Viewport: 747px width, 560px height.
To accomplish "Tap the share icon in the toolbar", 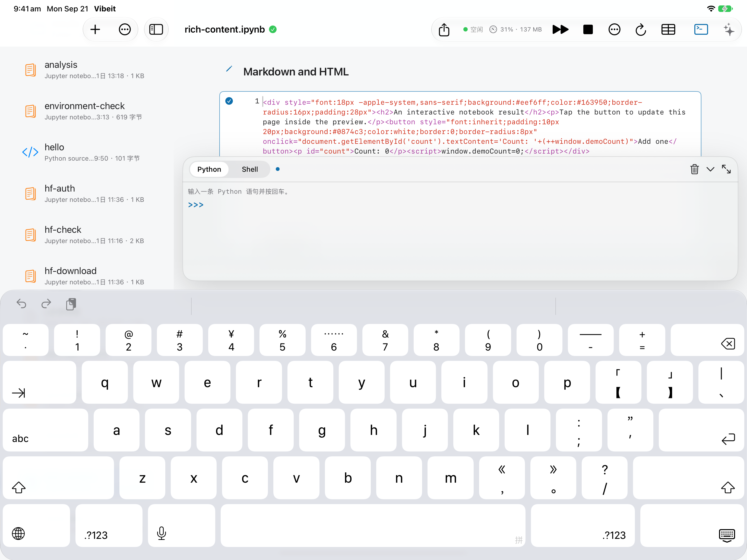I will [444, 30].
